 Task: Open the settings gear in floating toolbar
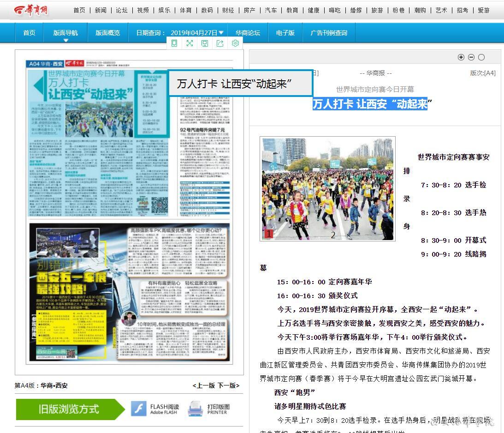(x=235, y=43)
